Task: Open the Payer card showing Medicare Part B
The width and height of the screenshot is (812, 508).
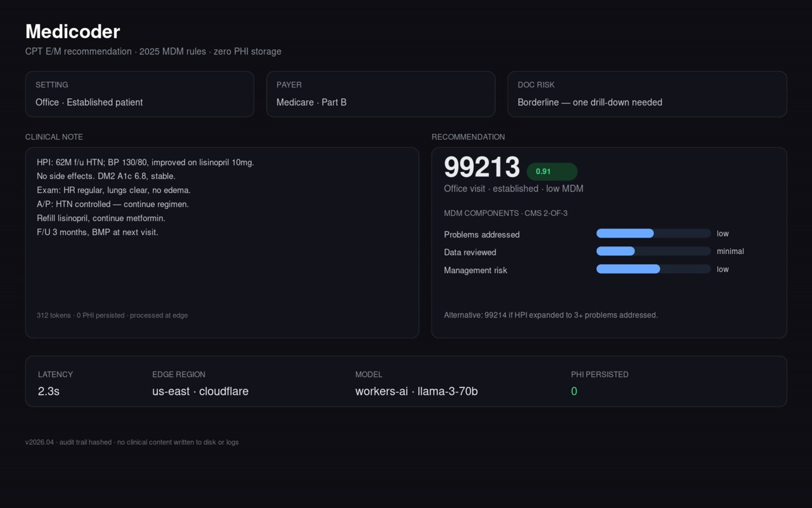Action: tap(381, 94)
